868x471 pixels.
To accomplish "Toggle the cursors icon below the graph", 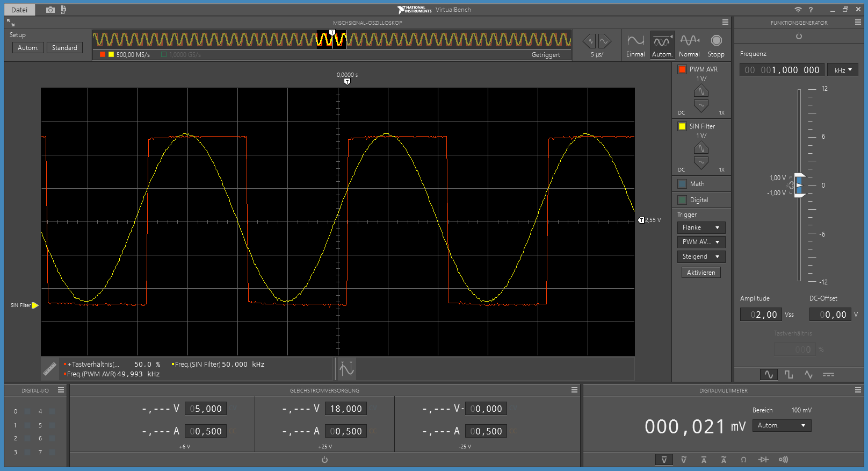I will 346,369.
